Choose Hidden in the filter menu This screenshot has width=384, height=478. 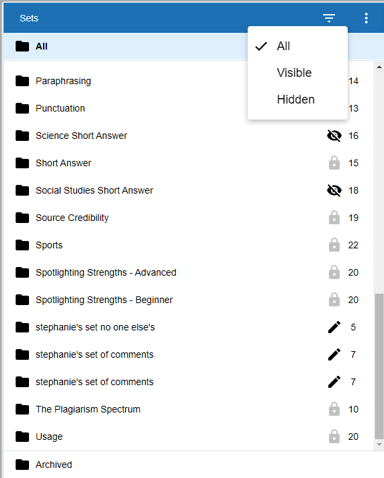(297, 99)
